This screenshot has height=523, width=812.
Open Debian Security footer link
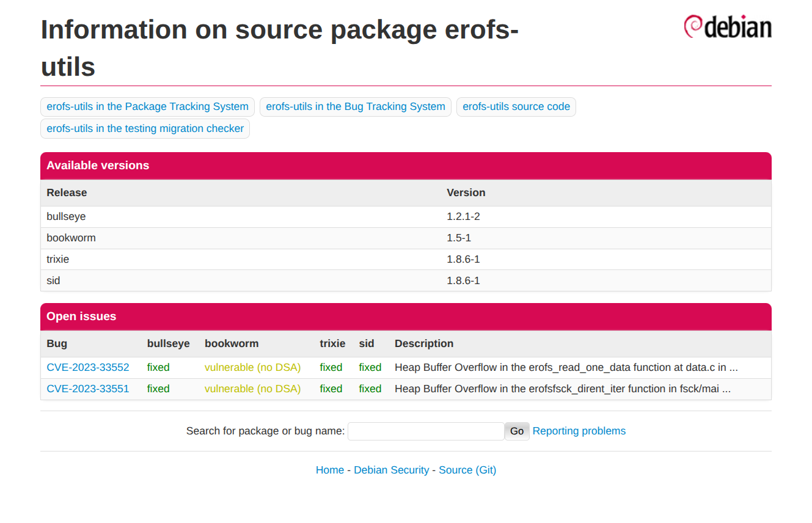(392, 470)
